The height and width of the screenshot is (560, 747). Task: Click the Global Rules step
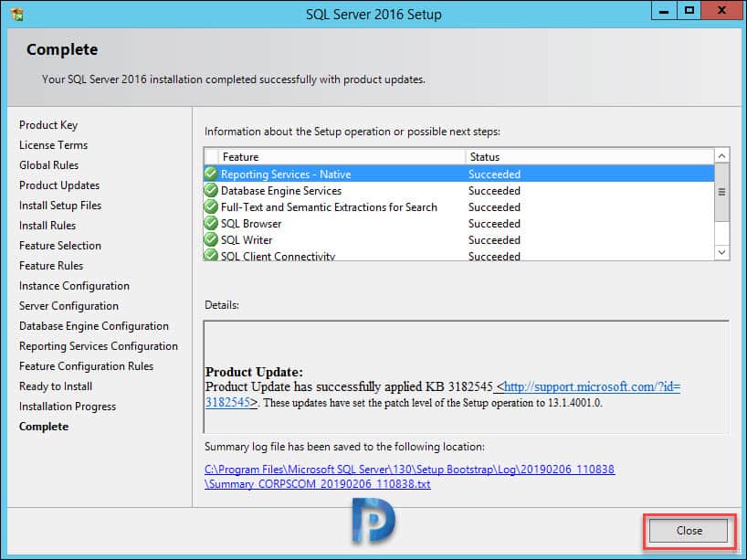coord(48,165)
